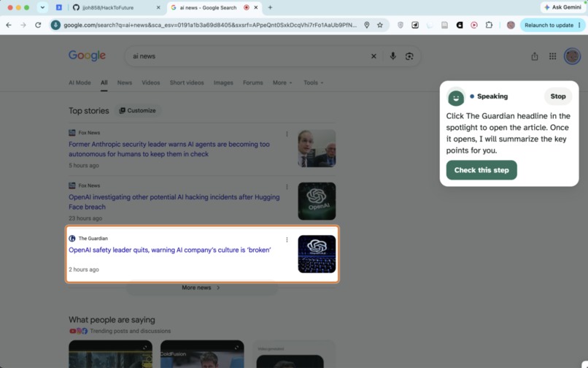Switch to the Videos tab
Viewport: 588px width, 368px height.
click(x=151, y=83)
